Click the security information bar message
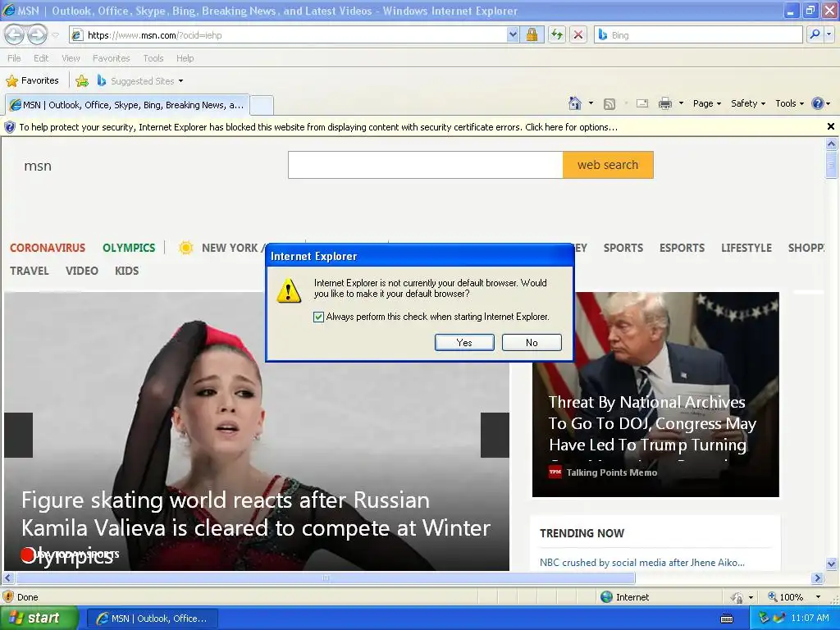This screenshot has height=630, width=840. [x=318, y=127]
